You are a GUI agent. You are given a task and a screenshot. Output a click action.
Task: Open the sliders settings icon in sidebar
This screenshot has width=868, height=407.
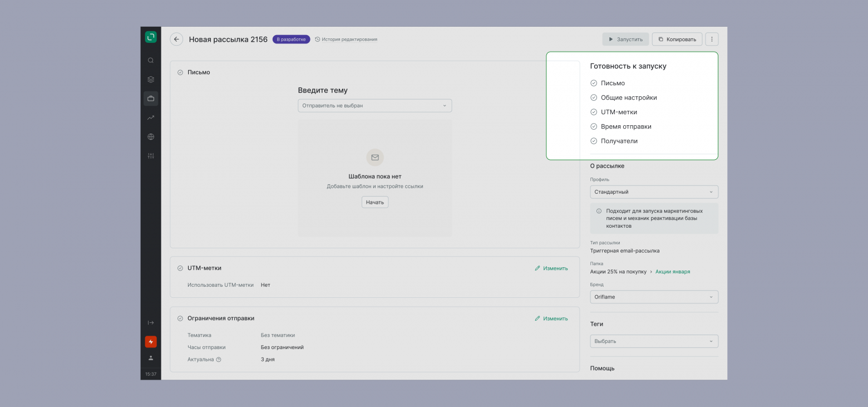coord(151,156)
